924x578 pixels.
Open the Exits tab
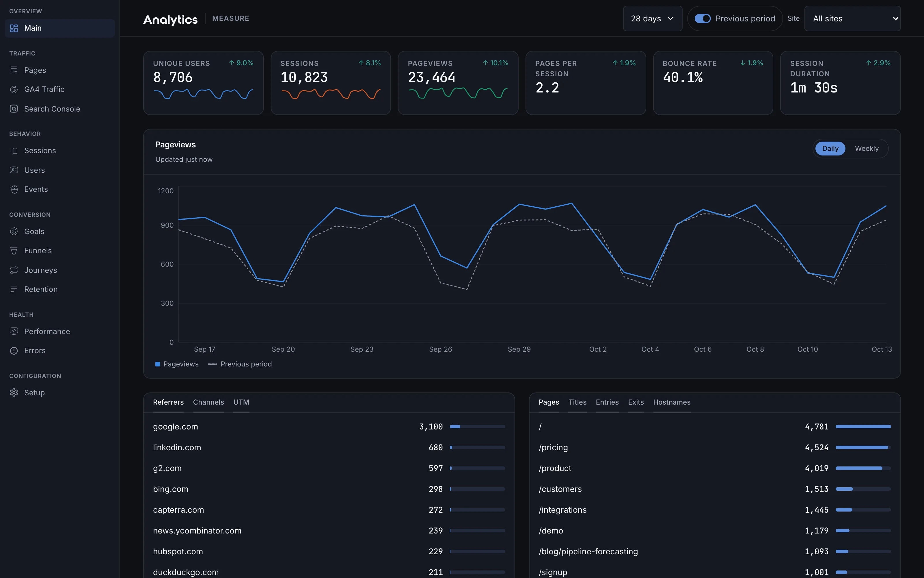[x=636, y=403]
